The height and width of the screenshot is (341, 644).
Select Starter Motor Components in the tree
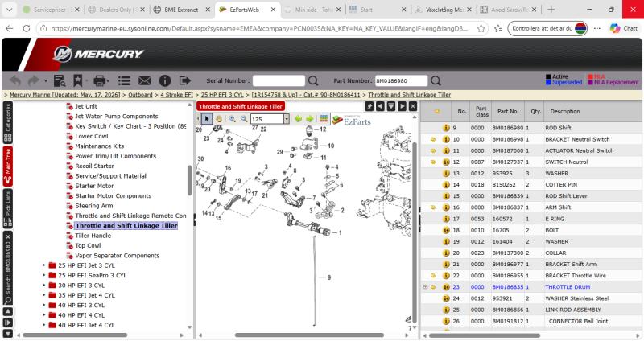tap(113, 195)
